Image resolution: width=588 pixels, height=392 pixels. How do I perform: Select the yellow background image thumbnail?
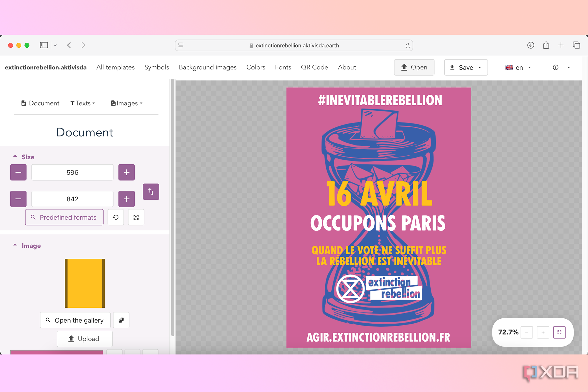[x=85, y=283]
